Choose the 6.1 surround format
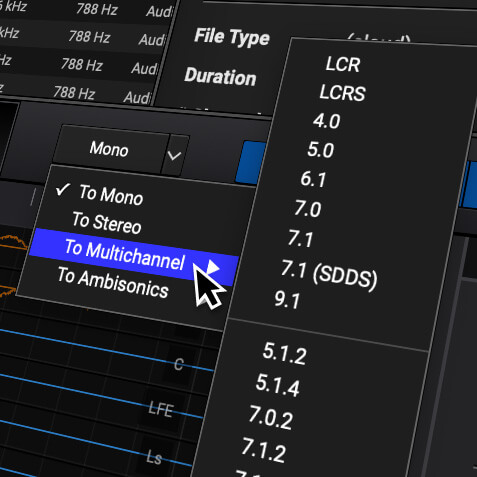This screenshot has width=477, height=477. [x=313, y=179]
